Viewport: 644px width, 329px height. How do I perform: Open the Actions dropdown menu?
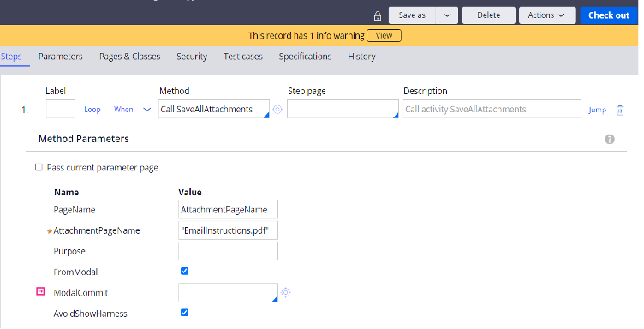pos(547,15)
